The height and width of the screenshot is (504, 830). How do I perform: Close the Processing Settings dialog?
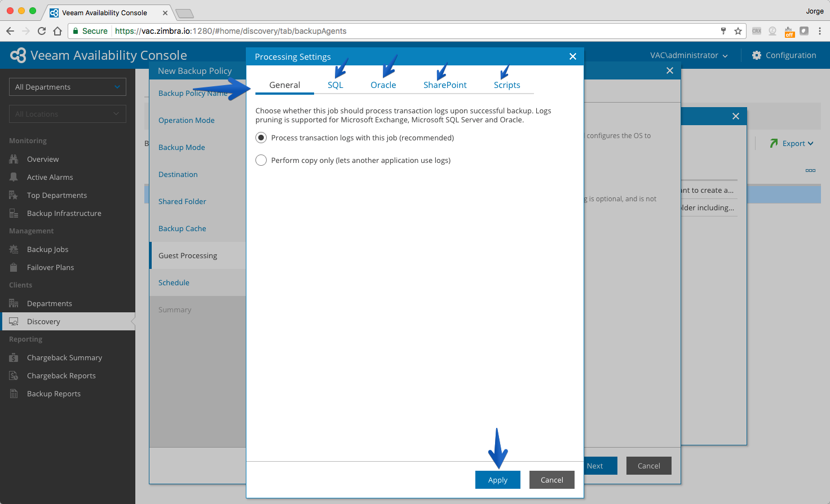point(573,56)
